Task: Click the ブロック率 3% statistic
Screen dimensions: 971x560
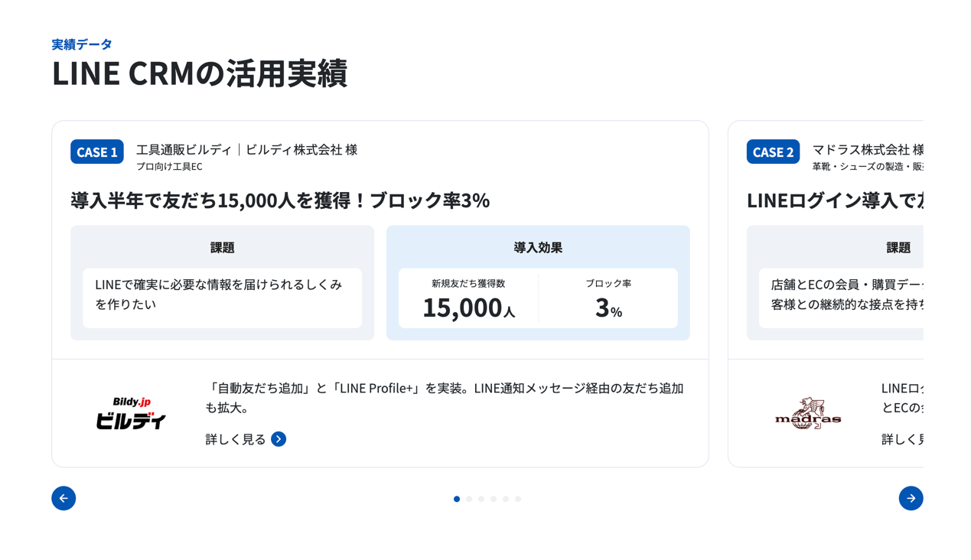Action: (608, 307)
